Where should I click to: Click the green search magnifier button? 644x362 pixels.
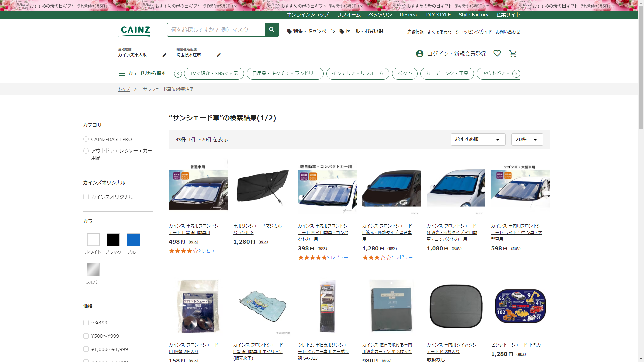pos(272,30)
